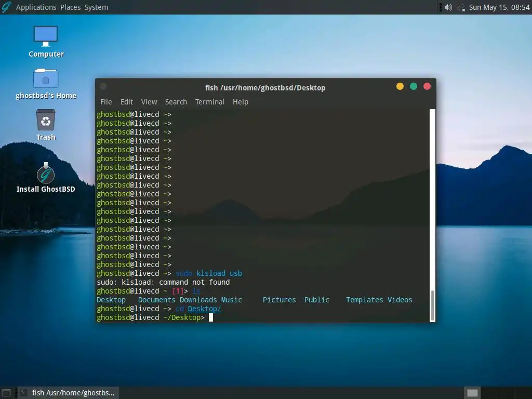Click the 'Templates' directory in ls output
The image size is (532, 399).
click(364, 300)
